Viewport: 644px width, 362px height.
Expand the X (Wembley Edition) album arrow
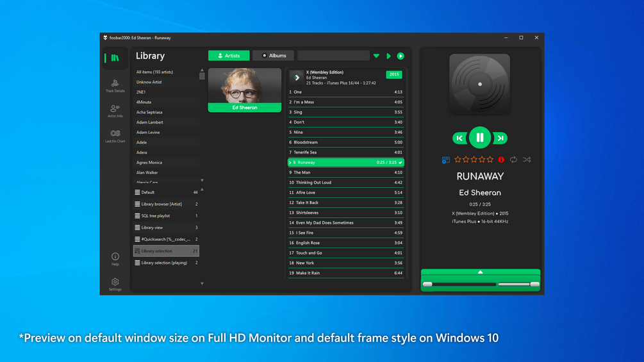tap(297, 77)
